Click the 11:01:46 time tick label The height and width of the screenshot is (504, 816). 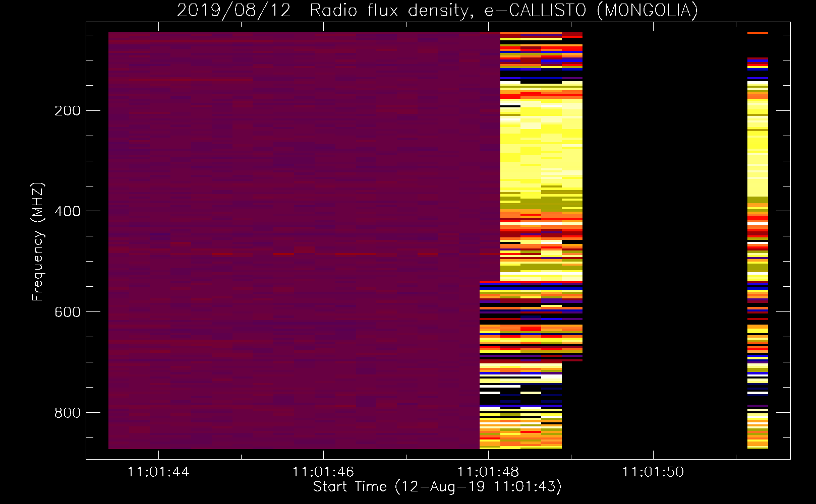click(323, 472)
